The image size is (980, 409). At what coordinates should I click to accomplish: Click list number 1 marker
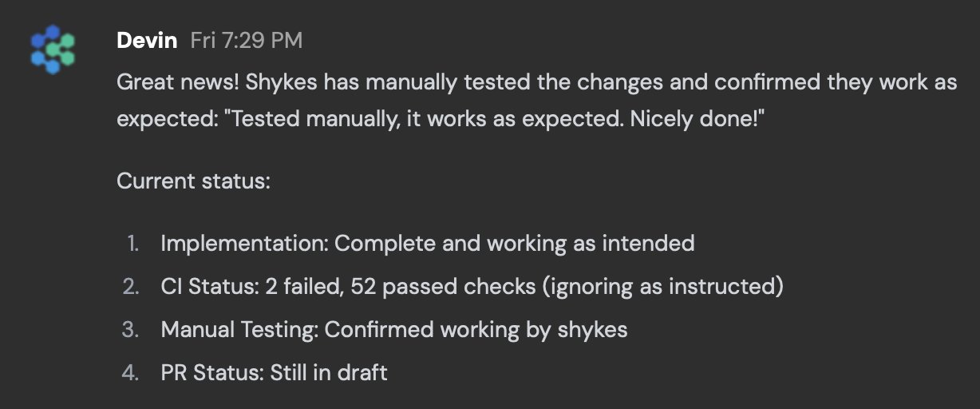pos(132,243)
